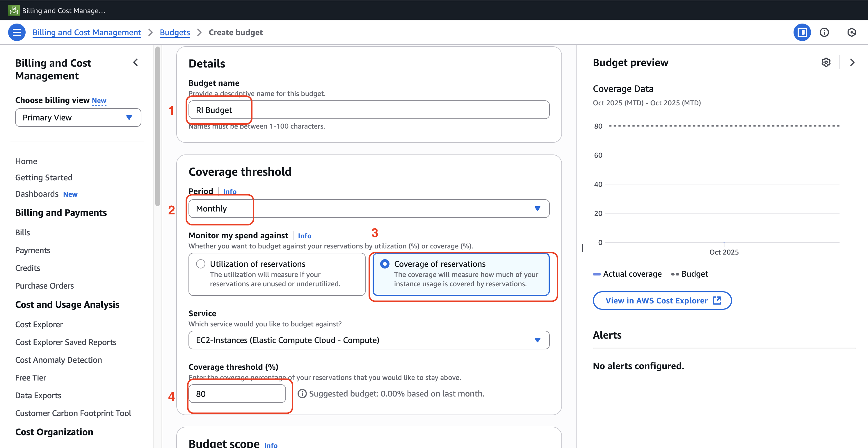The height and width of the screenshot is (448, 868).
Task: Select Coverage of reservations option
Action: 385,264
